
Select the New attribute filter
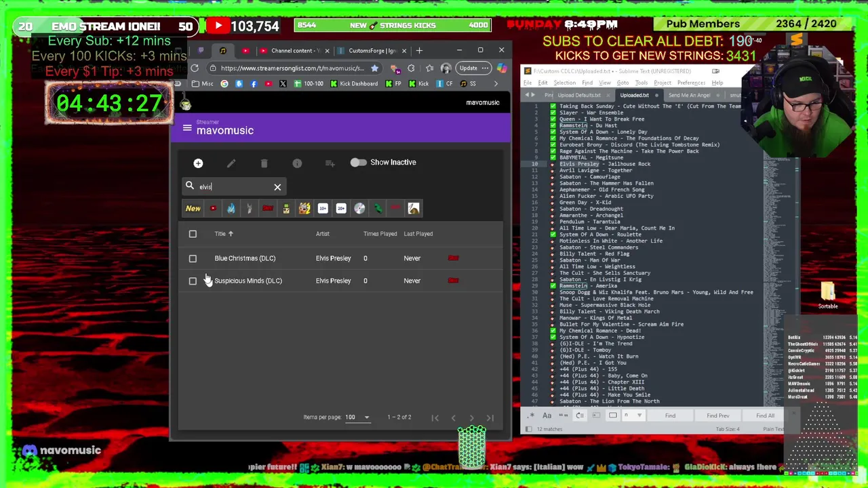click(x=193, y=208)
